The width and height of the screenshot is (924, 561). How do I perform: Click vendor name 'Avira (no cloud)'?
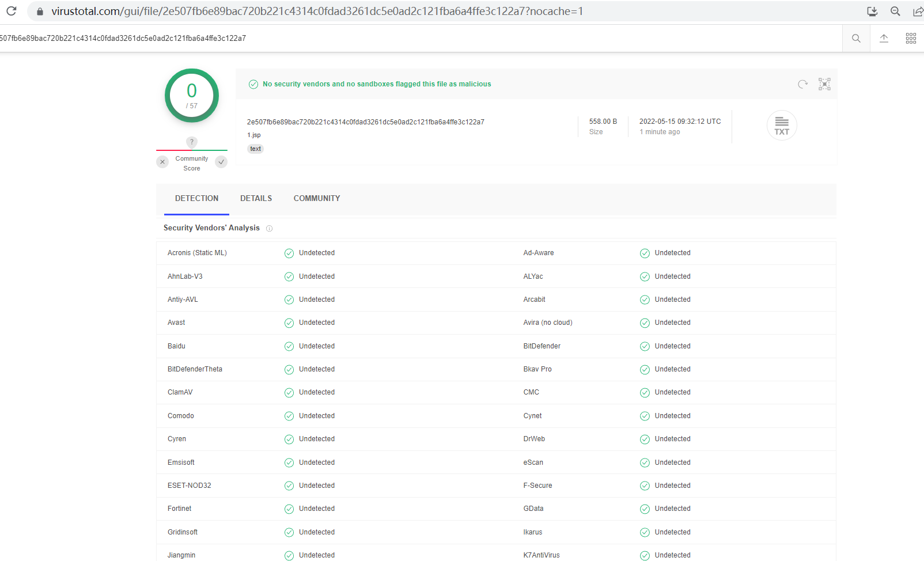(x=548, y=323)
